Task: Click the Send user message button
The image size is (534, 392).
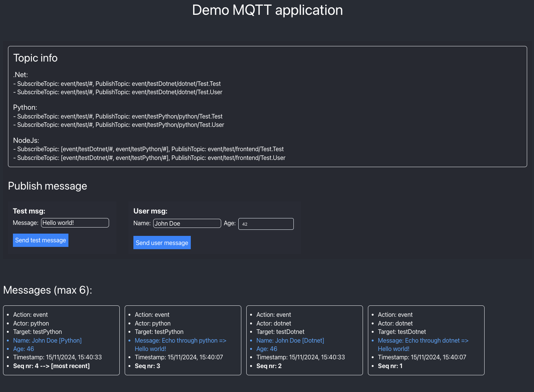Action: pos(162,242)
